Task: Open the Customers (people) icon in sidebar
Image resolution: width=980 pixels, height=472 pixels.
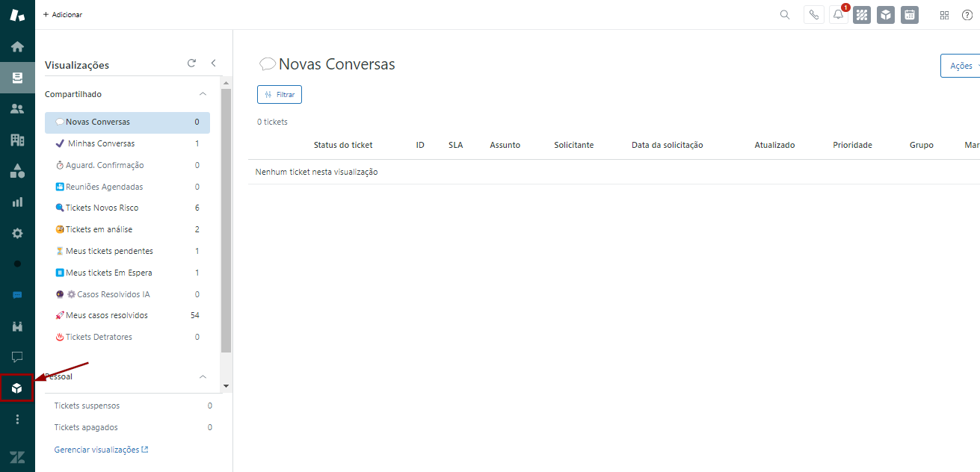Action: tap(17, 108)
